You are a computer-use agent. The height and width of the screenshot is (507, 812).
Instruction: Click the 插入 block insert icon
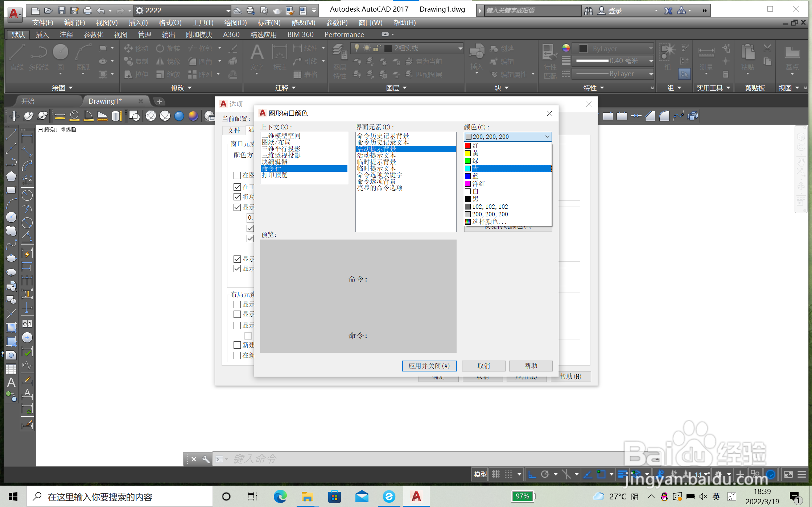477,57
